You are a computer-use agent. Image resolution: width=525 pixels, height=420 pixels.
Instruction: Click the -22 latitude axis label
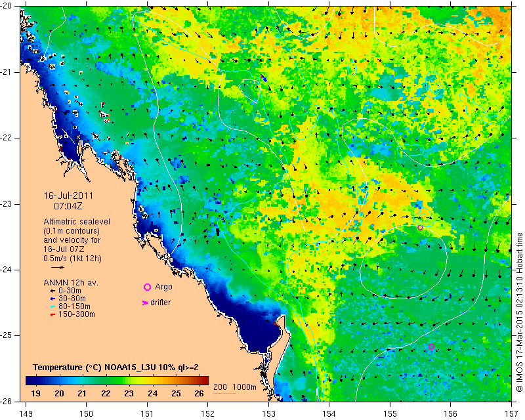6,138
